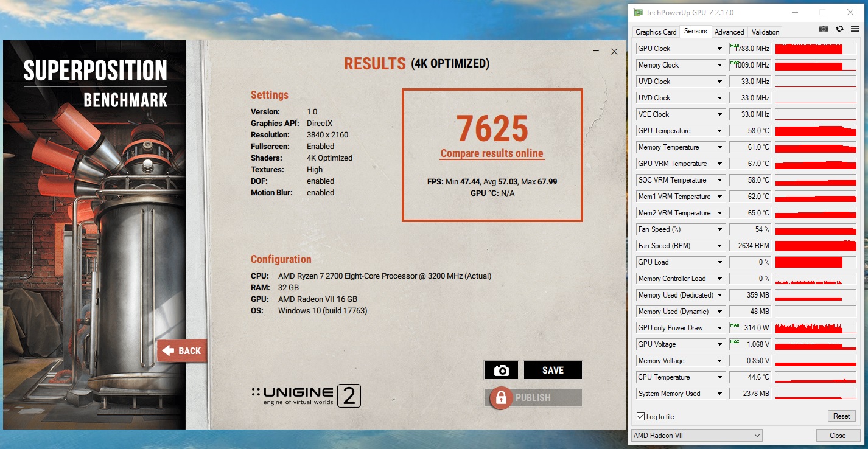Viewport: 868px width, 449px height.
Task: Open the GPU Voltage sensor dropdown
Action: (719, 344)
